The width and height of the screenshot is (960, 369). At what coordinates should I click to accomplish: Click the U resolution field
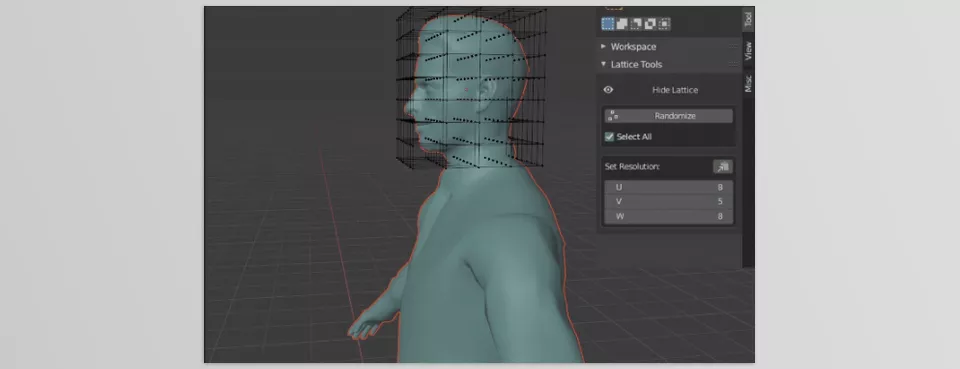point(669,187)
